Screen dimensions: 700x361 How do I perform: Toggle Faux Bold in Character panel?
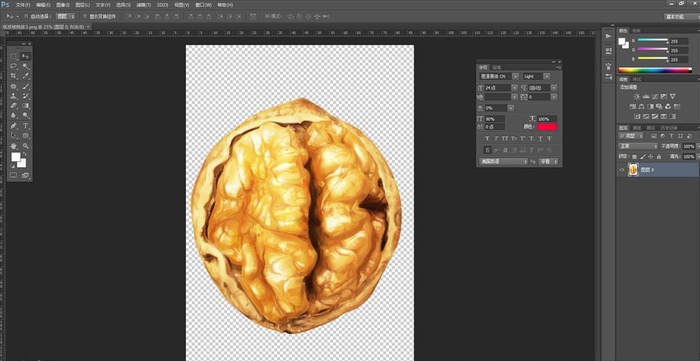(487, 138)
